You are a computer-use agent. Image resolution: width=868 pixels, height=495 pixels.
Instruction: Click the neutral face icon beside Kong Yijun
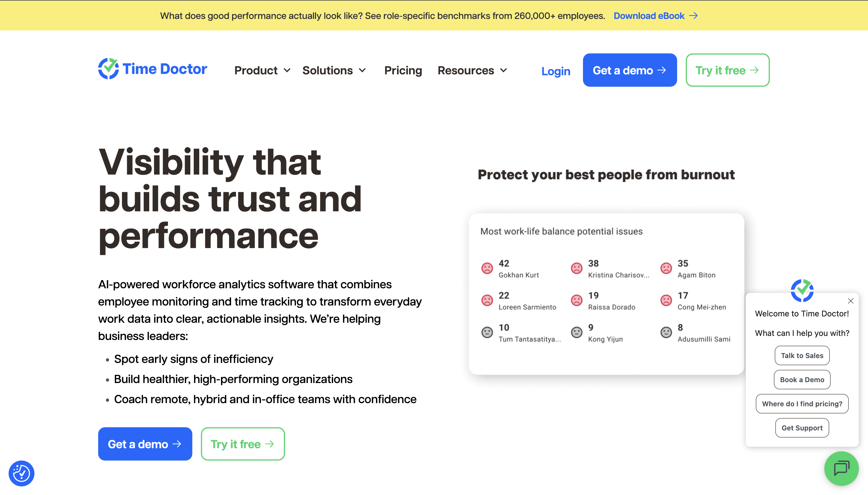(576, 332)
